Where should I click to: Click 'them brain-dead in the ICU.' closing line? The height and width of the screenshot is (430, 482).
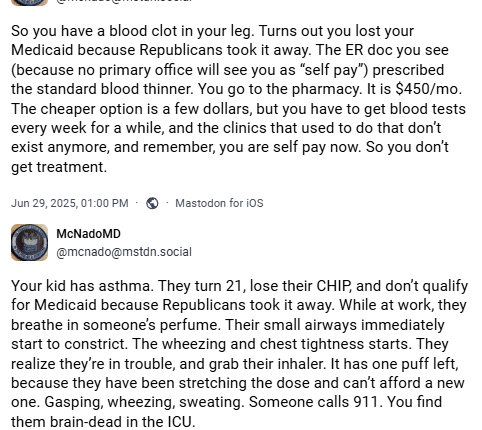pos(103,422)
